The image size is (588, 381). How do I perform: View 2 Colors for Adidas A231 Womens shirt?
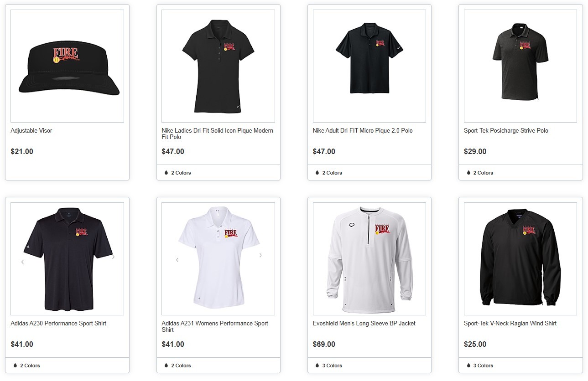pyautogui.click(x=181, y=366)
